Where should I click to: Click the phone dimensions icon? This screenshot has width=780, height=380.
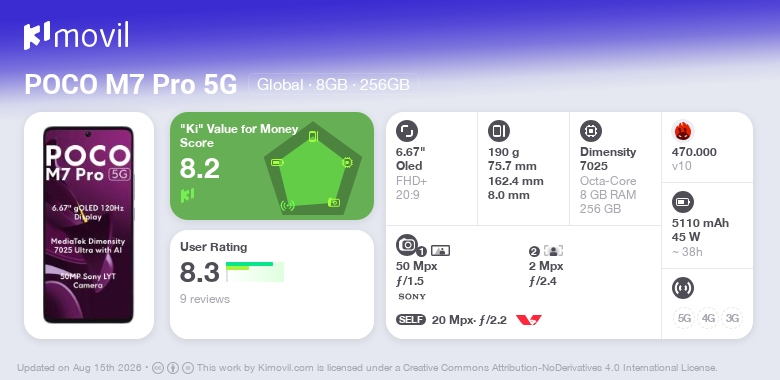coord(499,131)
